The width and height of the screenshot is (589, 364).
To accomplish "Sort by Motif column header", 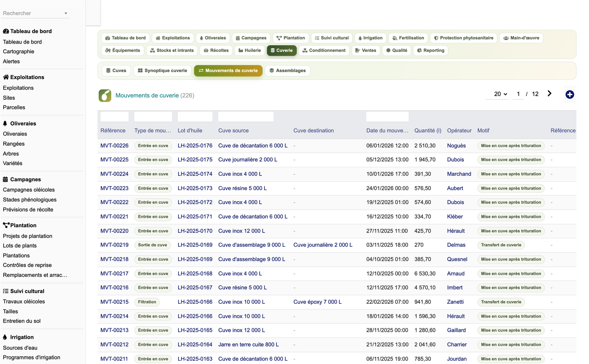I will click(x=483, y=131).
